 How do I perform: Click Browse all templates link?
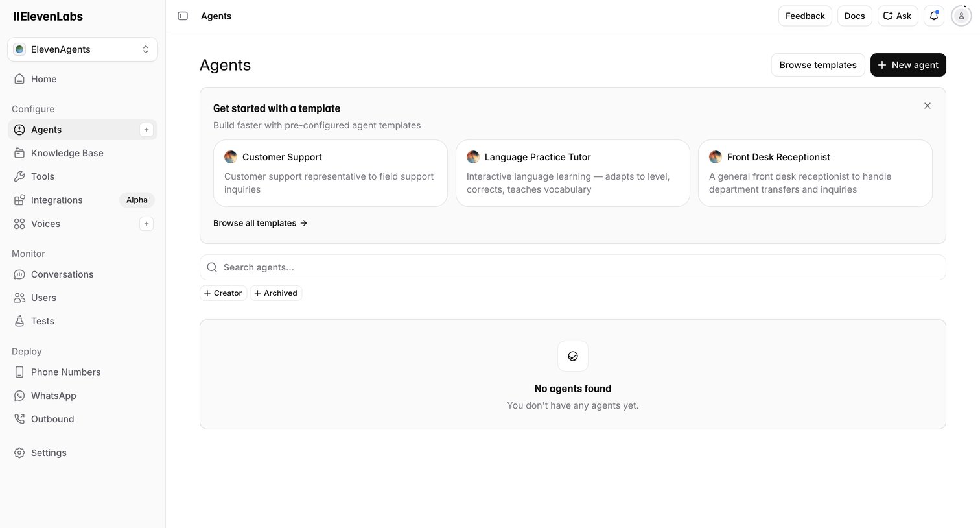260,223
